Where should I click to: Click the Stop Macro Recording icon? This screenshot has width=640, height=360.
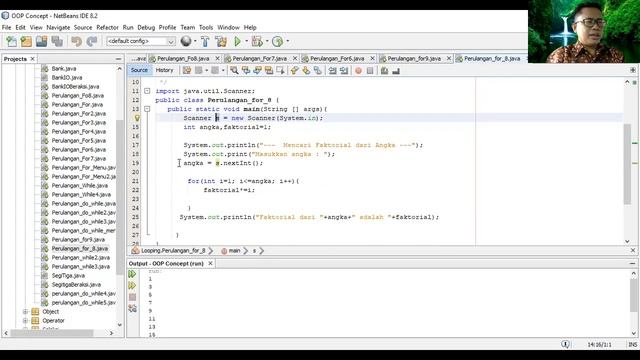(370, 71)
